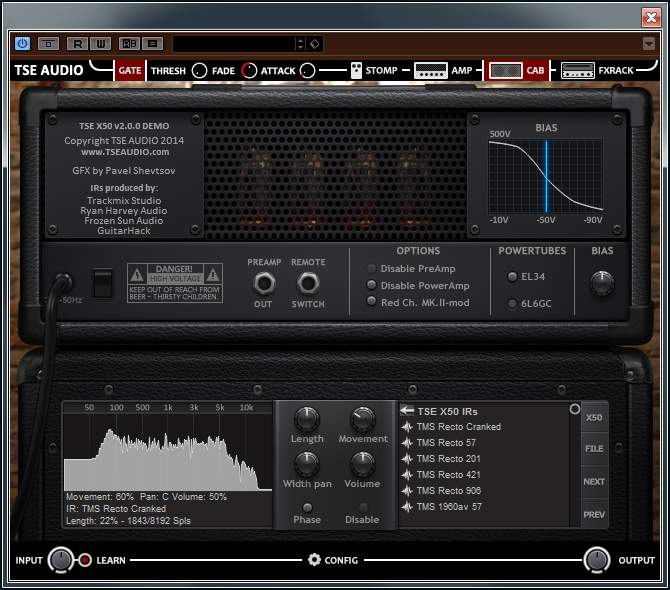The image size is (670, 590).
Task: Click the FILE button to load IR
Action: pyautogui.click(x=594, y=449)
